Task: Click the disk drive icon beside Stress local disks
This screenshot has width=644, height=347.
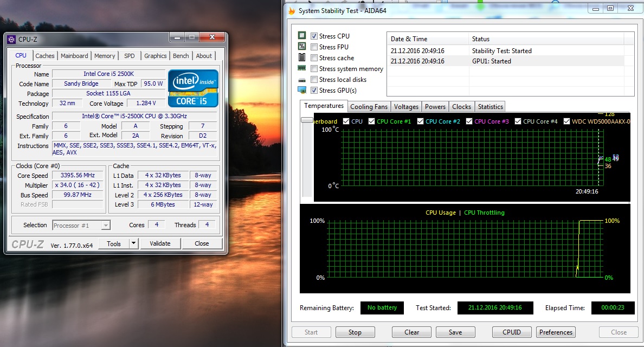Action: 302,80
